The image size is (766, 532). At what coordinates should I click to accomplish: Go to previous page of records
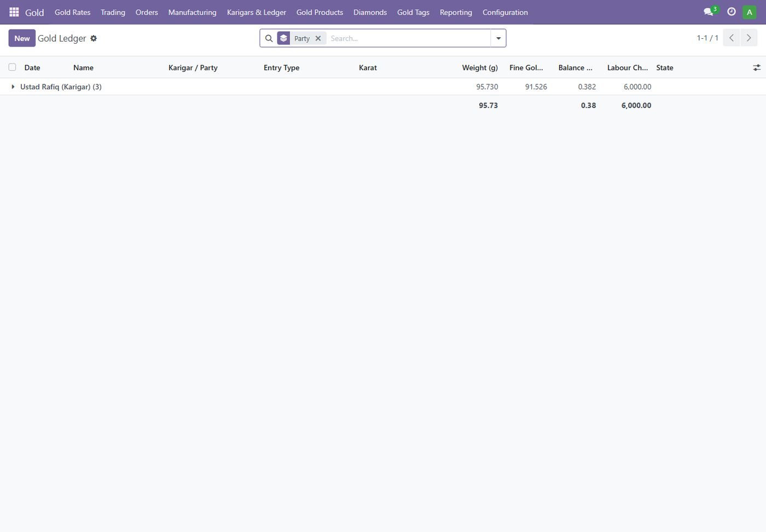pyautogui.click(x=732, y=38)
